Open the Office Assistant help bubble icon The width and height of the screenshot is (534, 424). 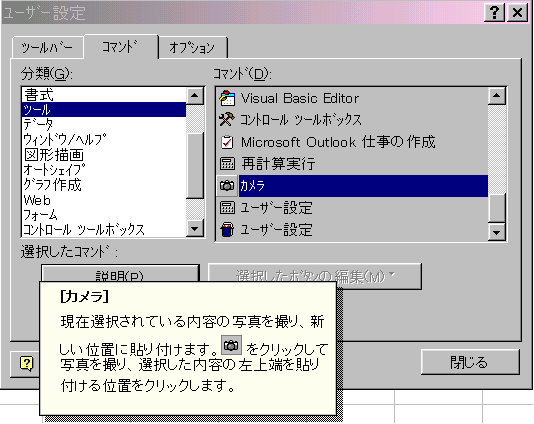(x=26, y=364)
